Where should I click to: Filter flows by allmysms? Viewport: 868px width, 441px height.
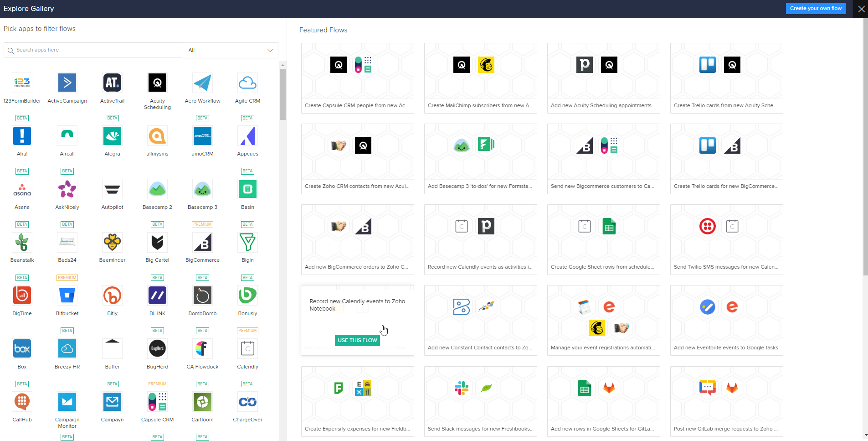click(157, 136)
